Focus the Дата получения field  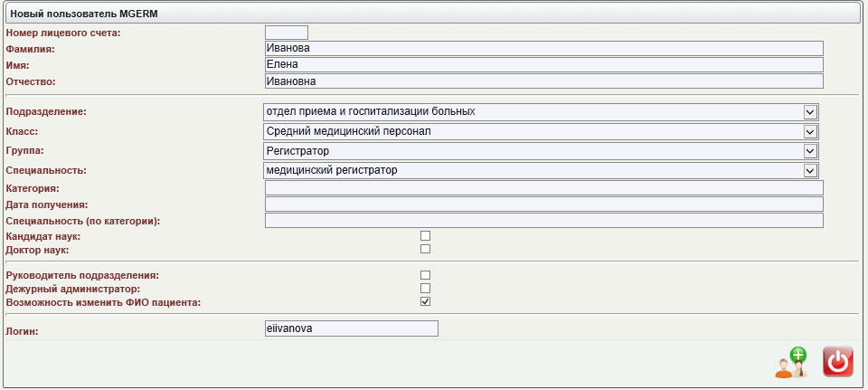[x=543, y=205]
